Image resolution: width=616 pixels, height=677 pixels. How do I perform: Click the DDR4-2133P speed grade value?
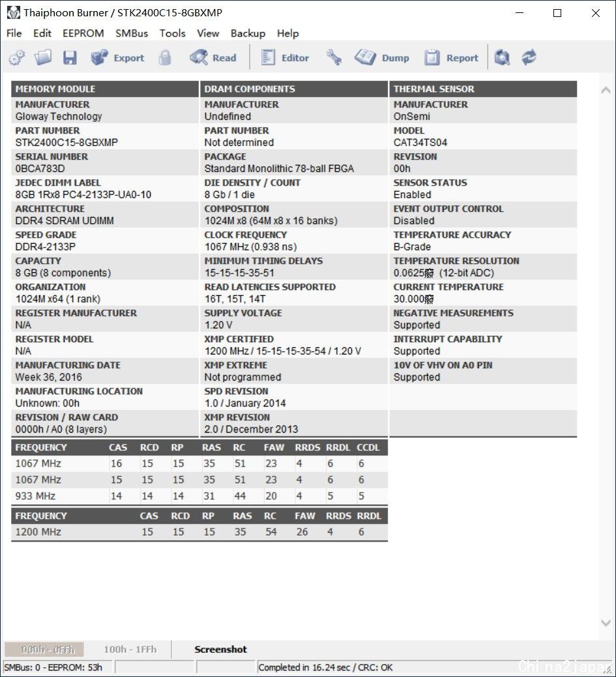tap(46, 247)
